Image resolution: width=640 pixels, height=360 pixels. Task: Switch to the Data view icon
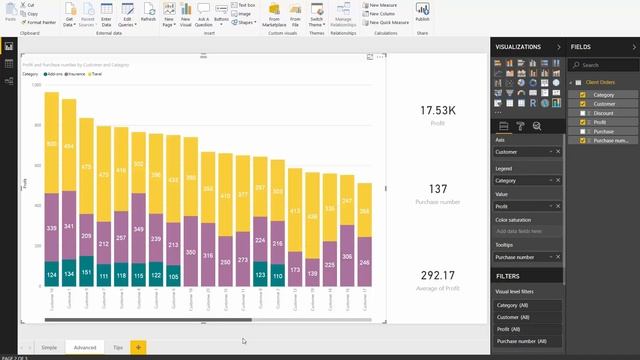(9, 64)
